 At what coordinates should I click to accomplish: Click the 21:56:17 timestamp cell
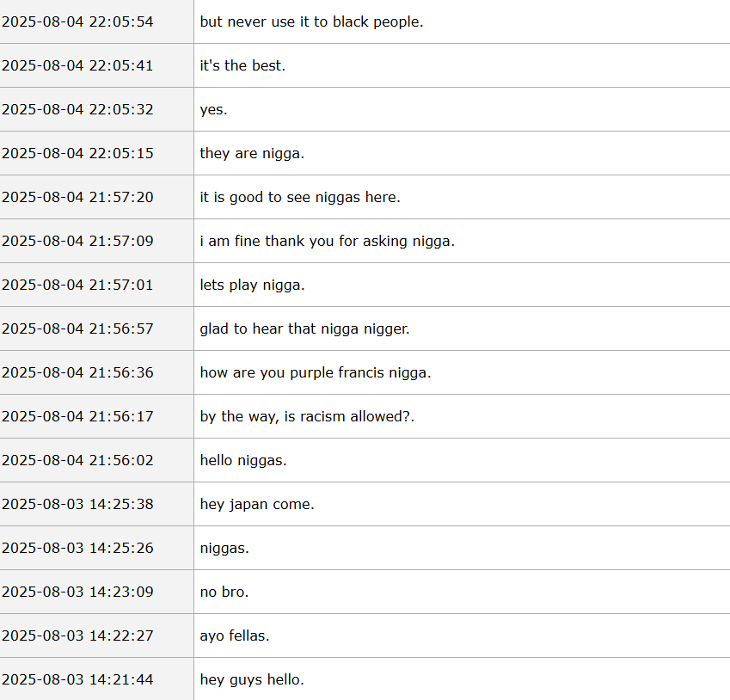[77, 416]
